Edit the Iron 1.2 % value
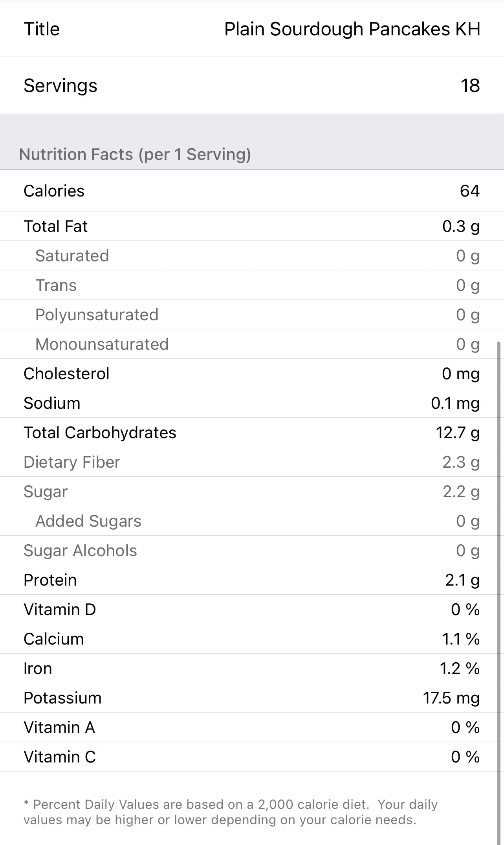504x845 pixels. 459,669
